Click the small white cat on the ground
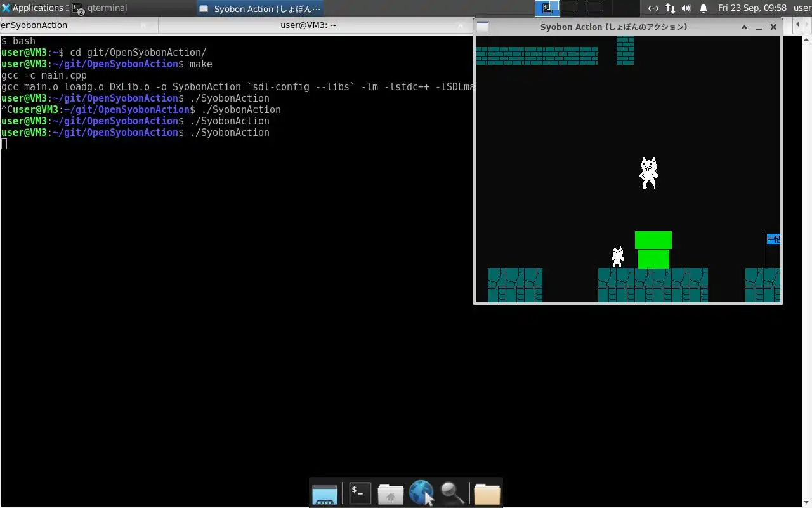 point(618,257)
